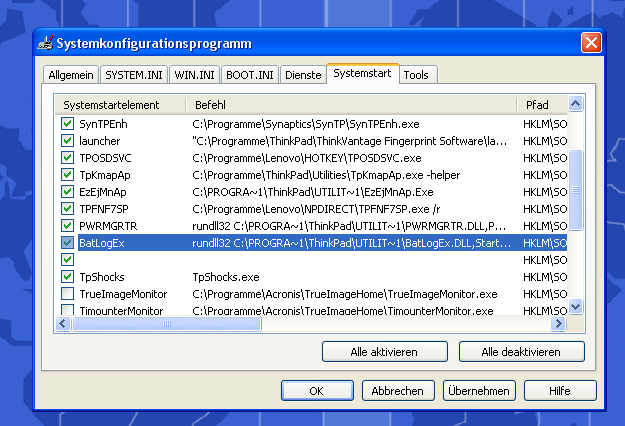Disable the TPOSDSVC startup entry
Image resolution: width=625 pixels, height=426 pixels.
(67, 157)
